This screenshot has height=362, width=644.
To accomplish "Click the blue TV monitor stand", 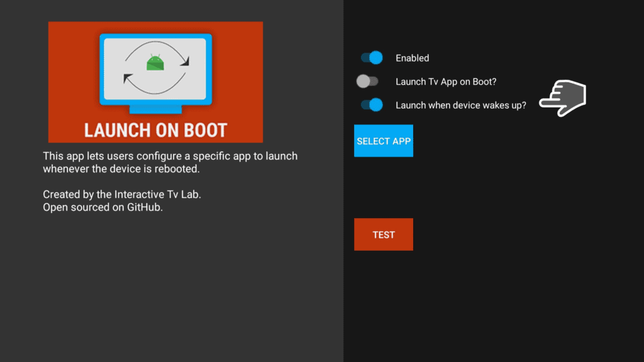I will coord(155,110).
